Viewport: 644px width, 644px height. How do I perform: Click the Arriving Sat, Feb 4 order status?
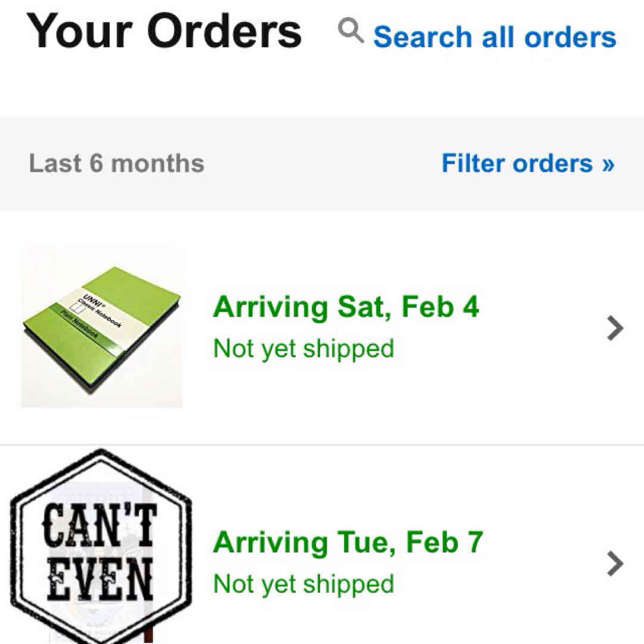(346, 307)
